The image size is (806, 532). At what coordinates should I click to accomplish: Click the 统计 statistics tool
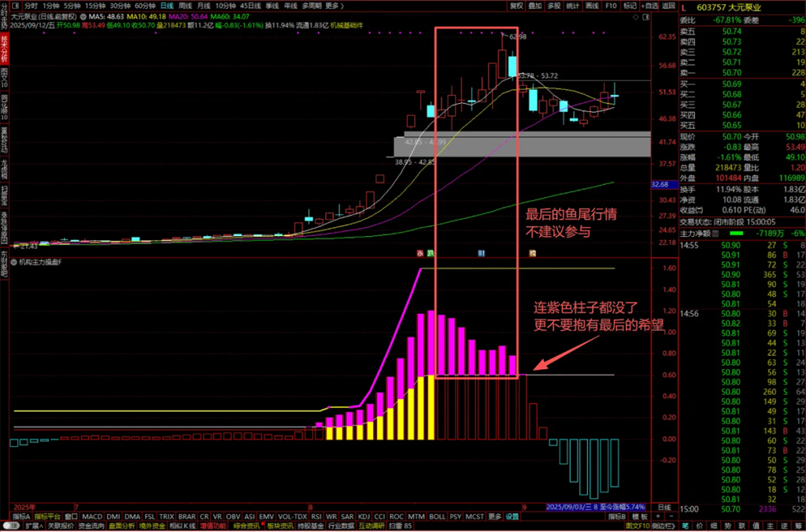click(x=573, y=6)
